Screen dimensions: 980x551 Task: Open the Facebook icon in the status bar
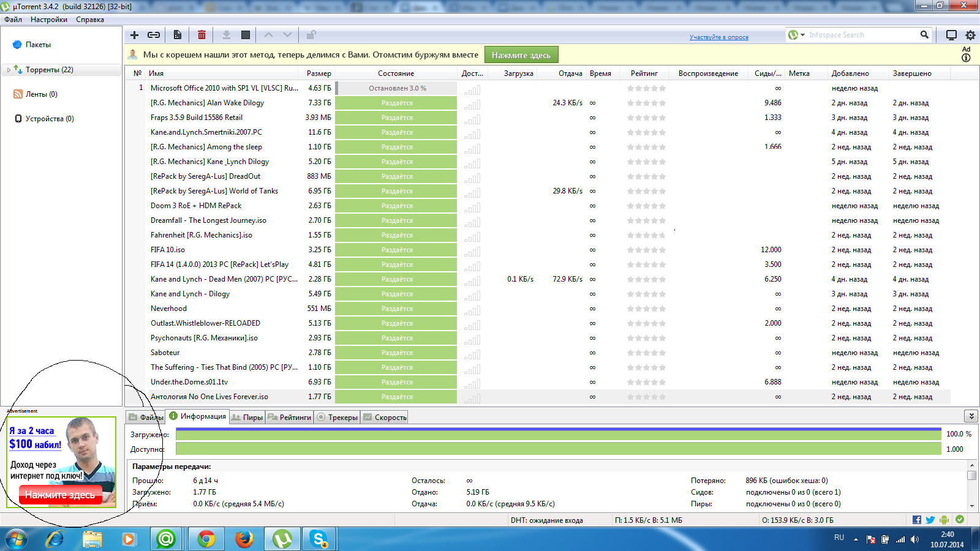coord(917,520)
